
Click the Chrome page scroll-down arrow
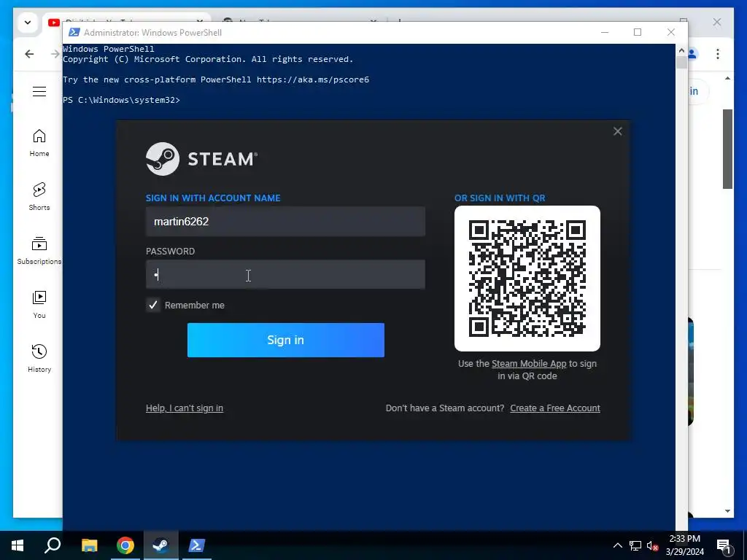tap(727, 511)
